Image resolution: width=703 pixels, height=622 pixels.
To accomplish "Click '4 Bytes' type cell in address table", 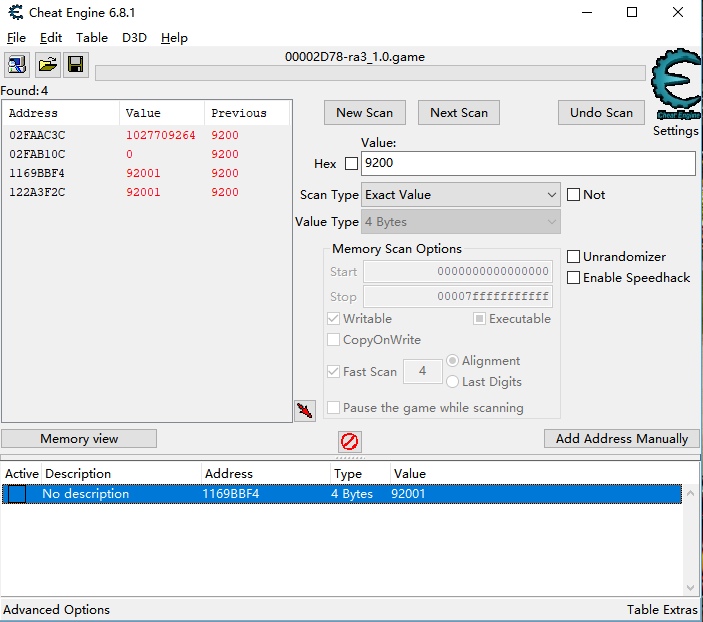I will [x=352, y=494].
